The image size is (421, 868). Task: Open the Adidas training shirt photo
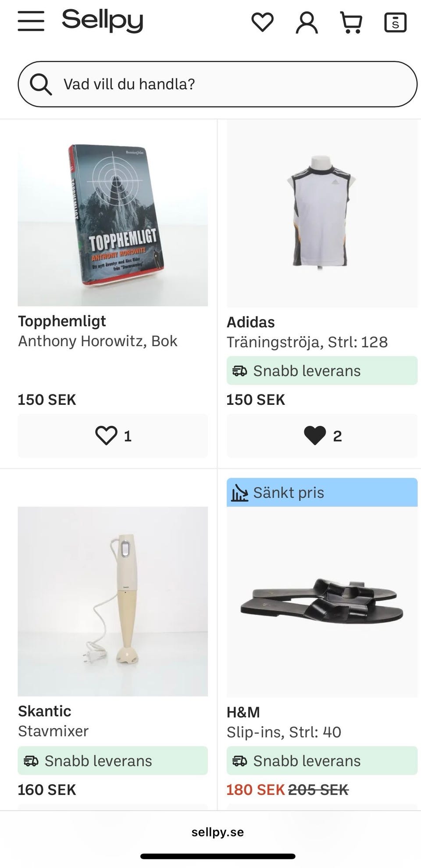click(322, 213)
